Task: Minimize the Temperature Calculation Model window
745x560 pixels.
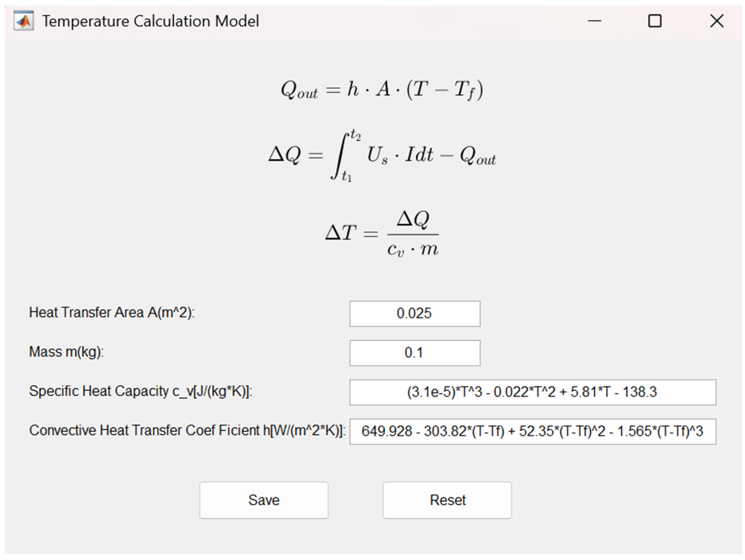Action: [594, 21]
